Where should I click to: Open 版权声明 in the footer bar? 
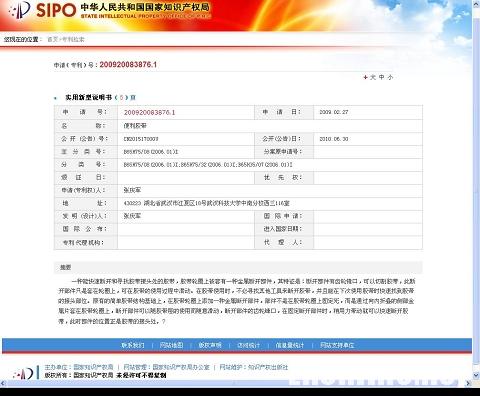coord(210,345)
